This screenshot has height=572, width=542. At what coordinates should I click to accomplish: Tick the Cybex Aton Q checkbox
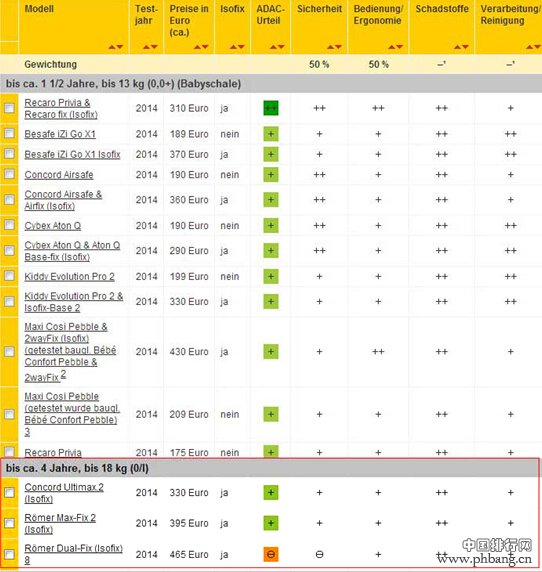[9, 225]
